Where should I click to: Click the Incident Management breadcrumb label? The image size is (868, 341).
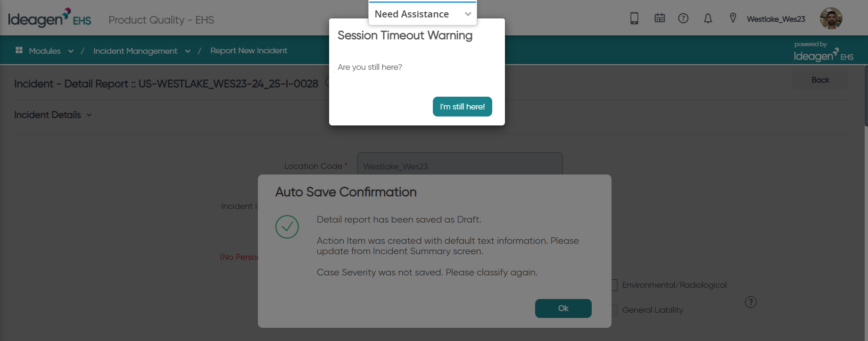point(135,51)
